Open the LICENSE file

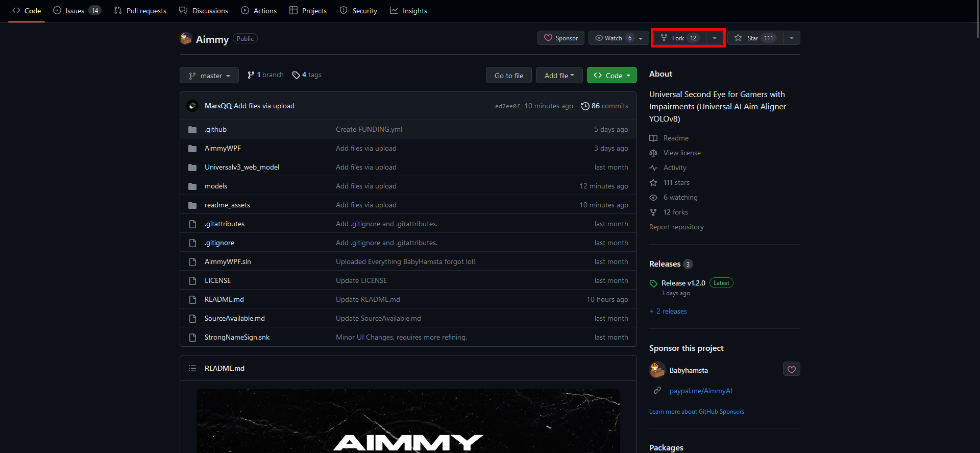217,280
